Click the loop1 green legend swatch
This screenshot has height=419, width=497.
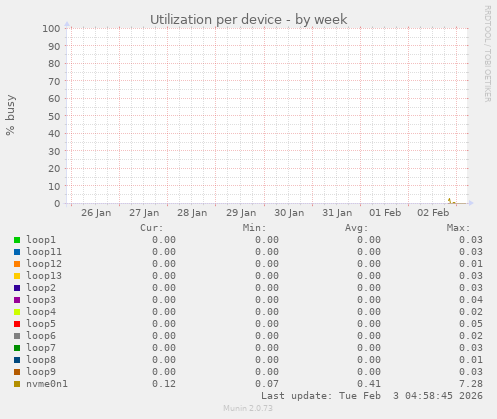pyautogui.click(x=17, y=240)
